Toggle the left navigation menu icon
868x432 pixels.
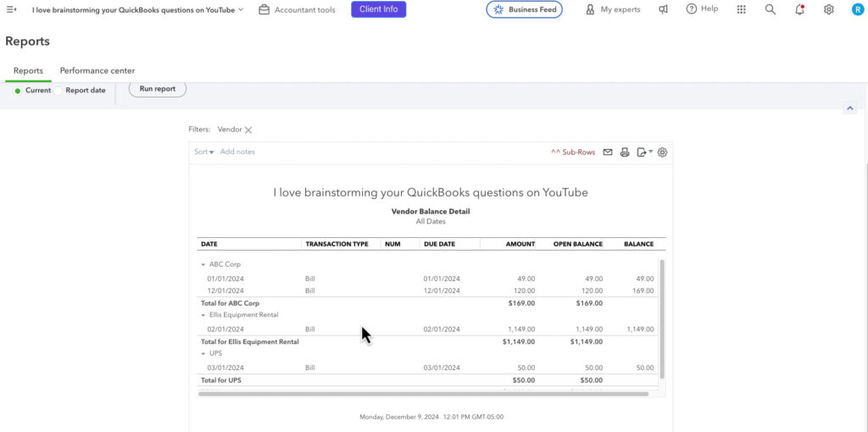click(11, 9)
